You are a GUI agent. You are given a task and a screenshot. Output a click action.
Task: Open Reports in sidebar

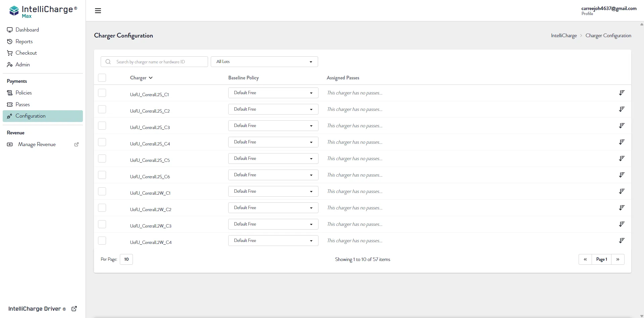(x=43, y=42)
